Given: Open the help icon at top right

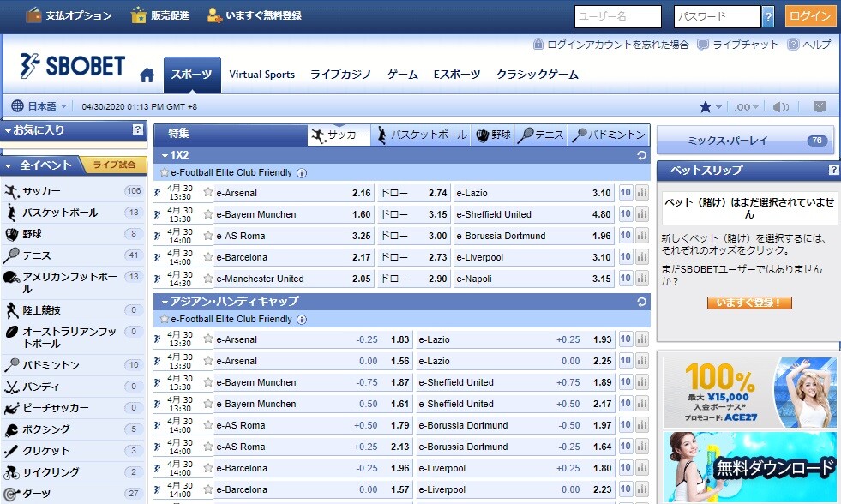Looking at the screenshot, I should (x=793, y=45).
